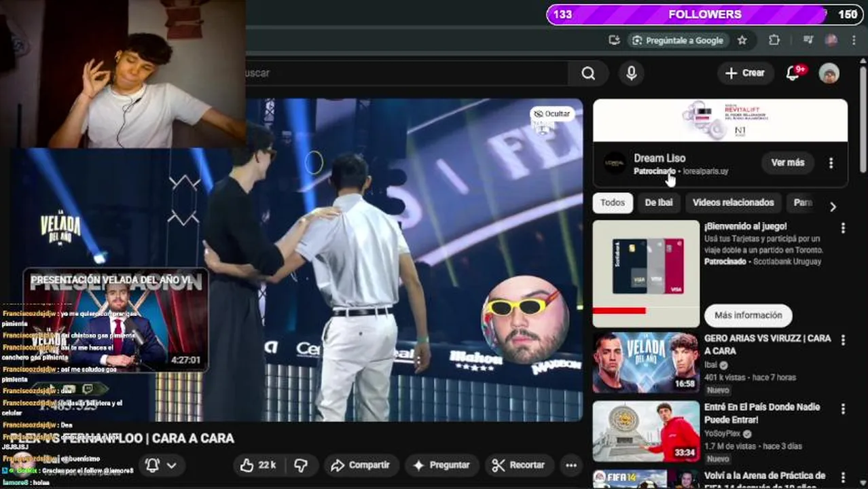Click the streamer webcam overlay
This screenshot has width=868, height=489.
tap(123, 73)
